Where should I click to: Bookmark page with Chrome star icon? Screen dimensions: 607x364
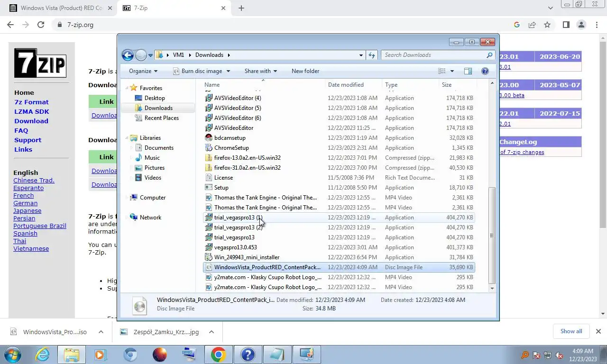pyautogui.click(x=547, y=25)
